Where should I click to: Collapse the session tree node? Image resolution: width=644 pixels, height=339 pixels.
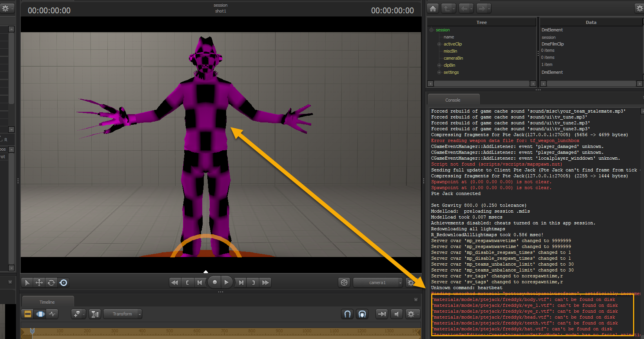coord(432,30)
